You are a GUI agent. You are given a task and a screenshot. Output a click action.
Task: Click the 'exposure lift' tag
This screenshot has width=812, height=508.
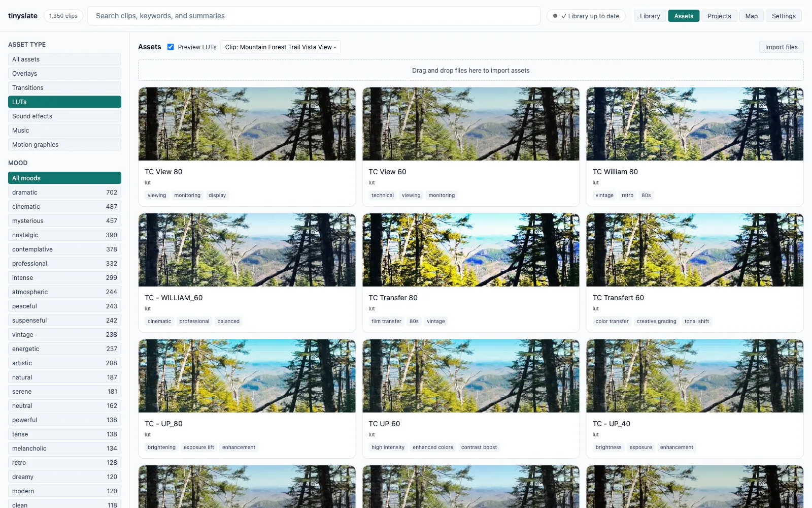[199, 447]
